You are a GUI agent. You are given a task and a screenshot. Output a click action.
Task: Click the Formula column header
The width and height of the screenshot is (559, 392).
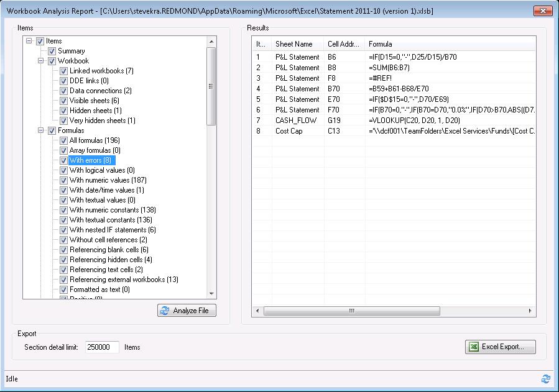click(x=450, y=44)
